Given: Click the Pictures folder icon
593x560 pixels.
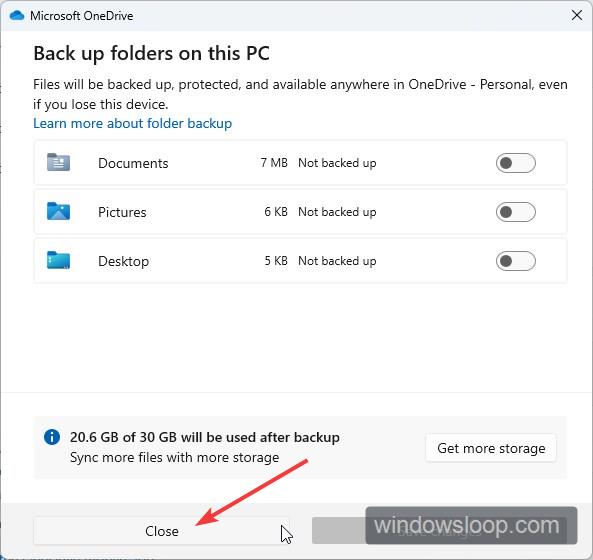Looking at the screenshot, I should 58,211.
